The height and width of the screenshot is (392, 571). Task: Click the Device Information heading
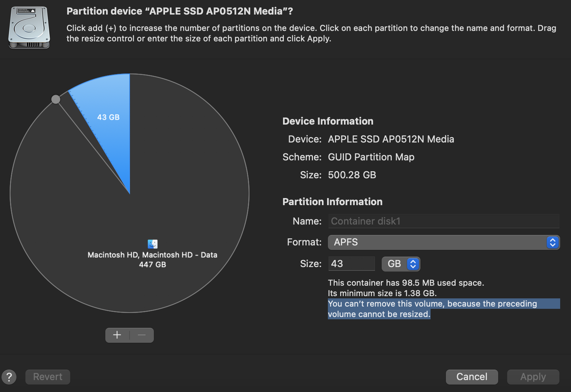(328, 121)
